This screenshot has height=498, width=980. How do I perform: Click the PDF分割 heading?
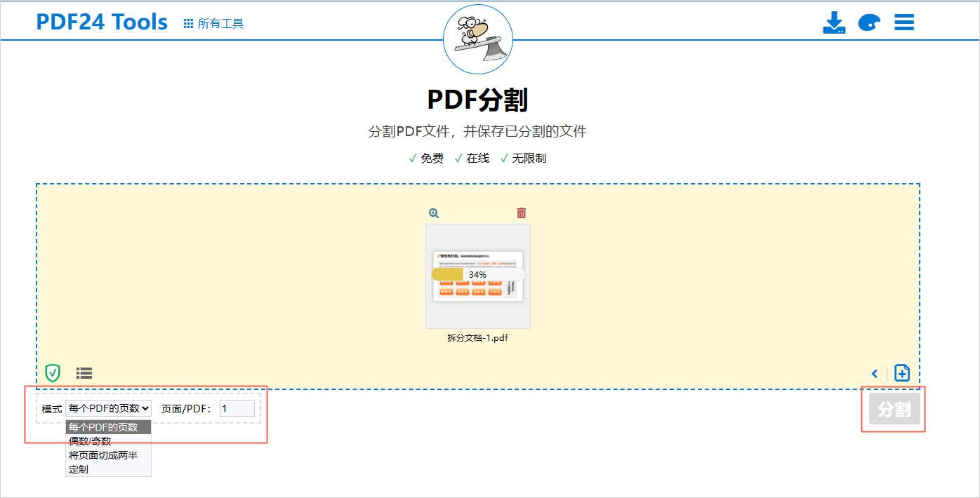point(477,100)
